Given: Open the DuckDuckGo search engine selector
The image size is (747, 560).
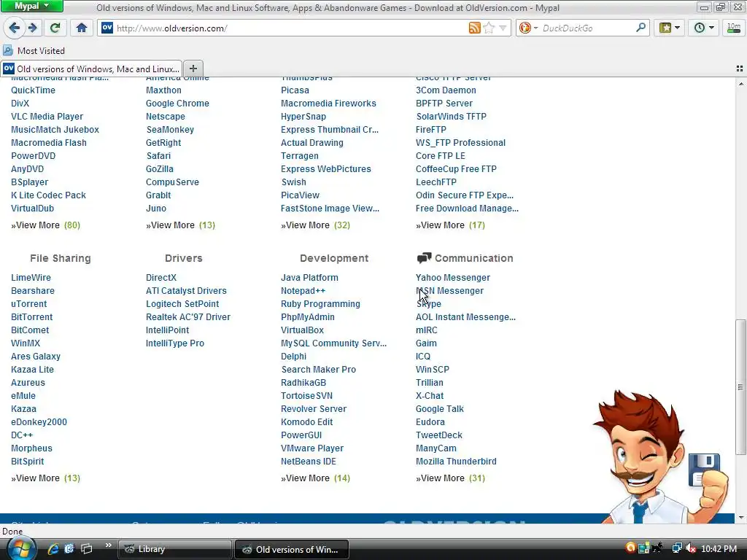Looking at the screenshot, I should [528, 28].
